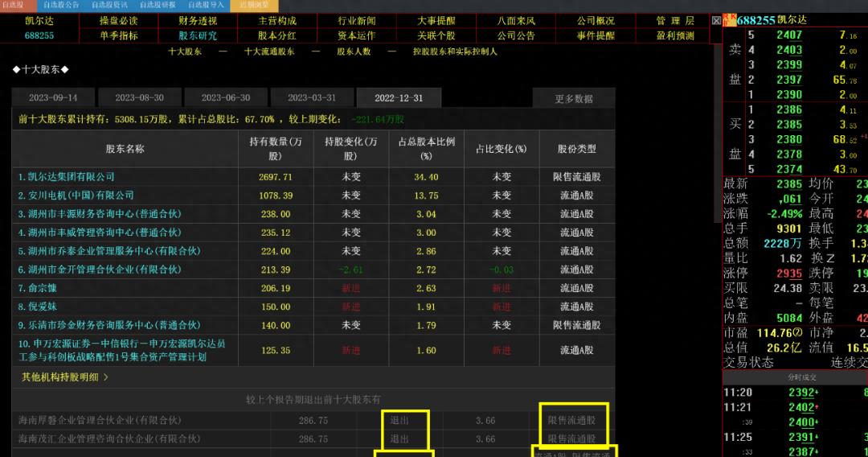Switch to the 自选股研报 tab

(x=158, y=5)
